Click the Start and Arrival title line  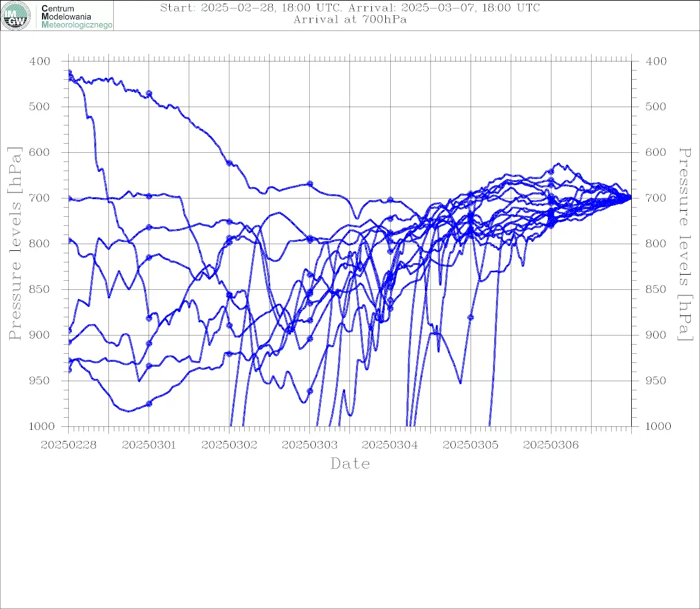pos(350,7)
